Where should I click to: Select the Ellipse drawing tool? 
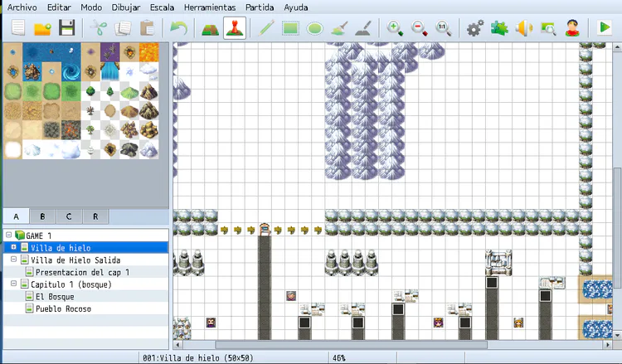pos(315,28)
